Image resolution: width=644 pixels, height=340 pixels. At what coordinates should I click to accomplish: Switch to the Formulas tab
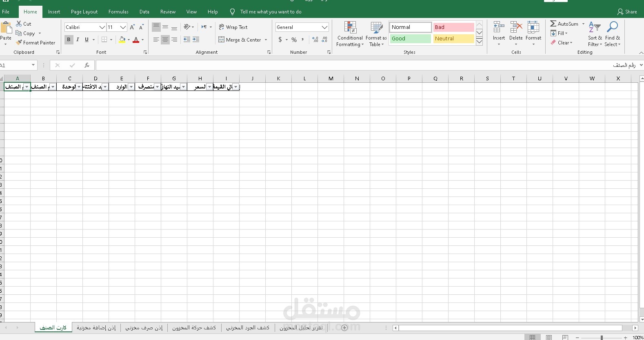coord(118,12)
